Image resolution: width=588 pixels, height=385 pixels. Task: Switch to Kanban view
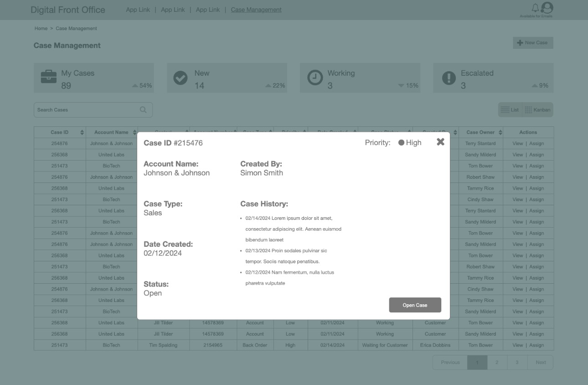(538, 110)
